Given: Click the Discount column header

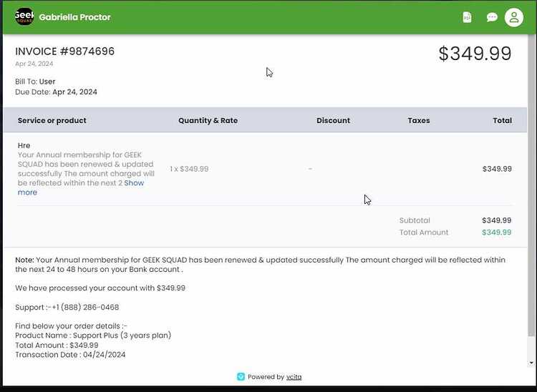Looking at the screenshot, I should point(333,120).
